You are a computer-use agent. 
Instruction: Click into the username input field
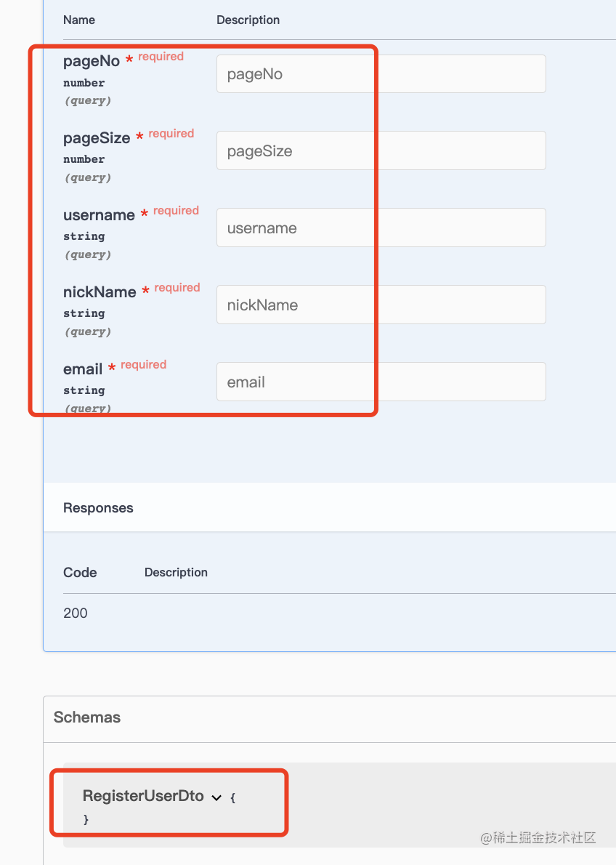(381, 228)
